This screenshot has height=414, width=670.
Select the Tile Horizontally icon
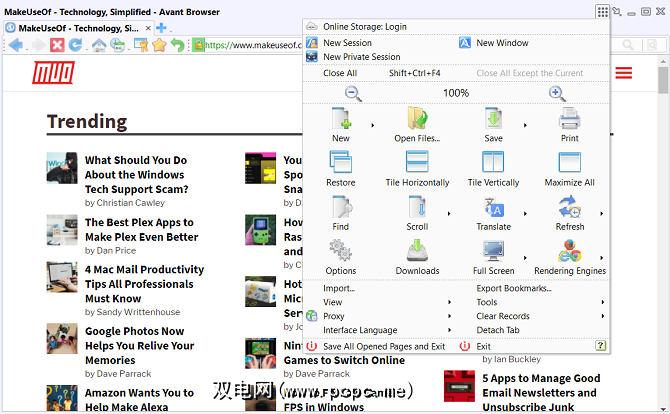pyautogui.click(x=417, y=162)
